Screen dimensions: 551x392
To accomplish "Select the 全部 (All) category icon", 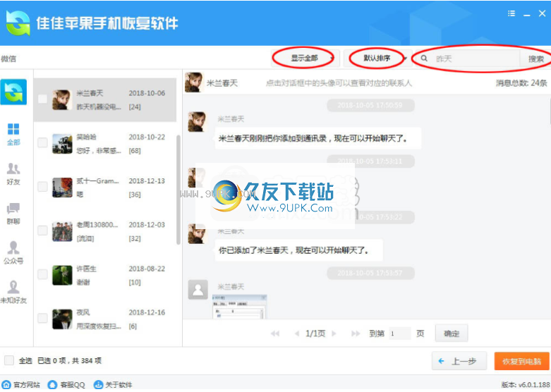I will pyautogui.click(x=13, y=129).
